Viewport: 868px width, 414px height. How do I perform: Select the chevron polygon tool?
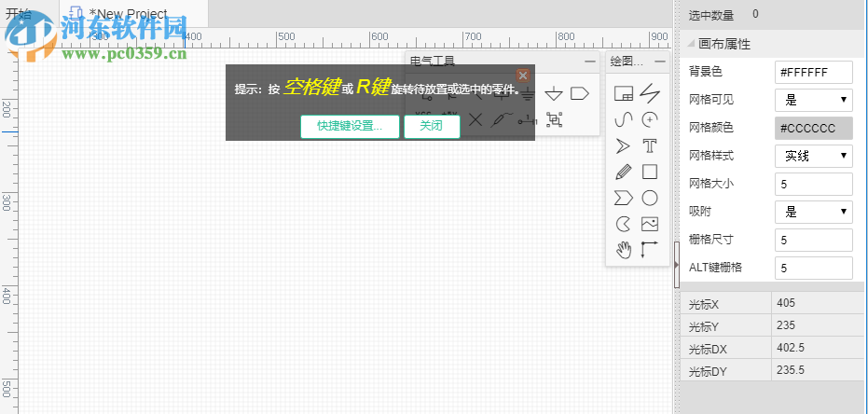[x=624, y=198]
